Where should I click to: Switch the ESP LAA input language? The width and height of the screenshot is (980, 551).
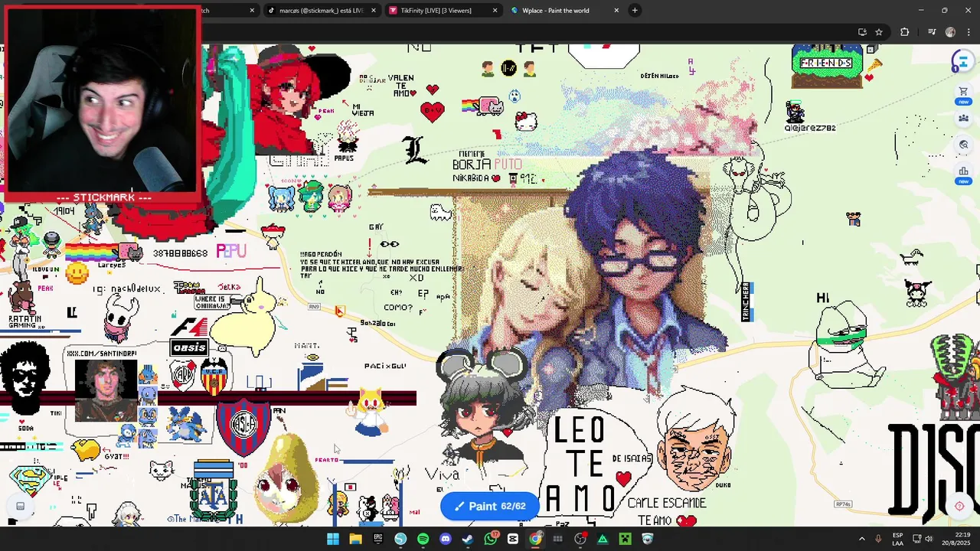(x=897, y=539)
